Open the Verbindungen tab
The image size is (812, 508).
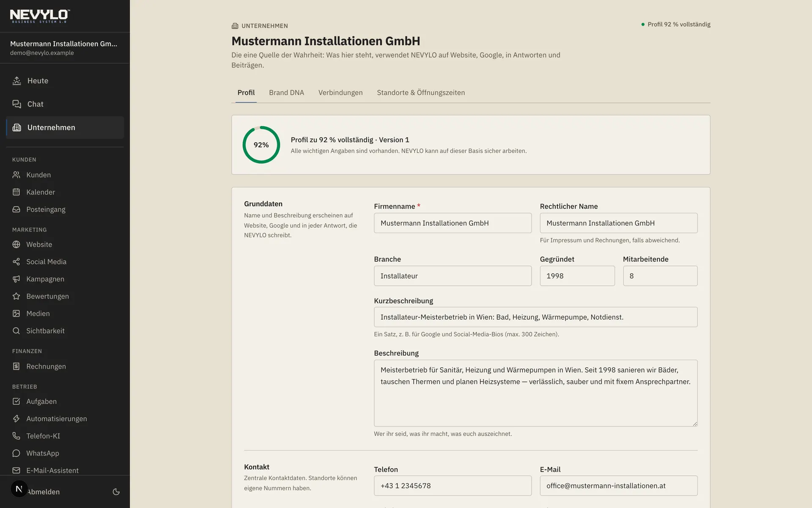(340, 93)
